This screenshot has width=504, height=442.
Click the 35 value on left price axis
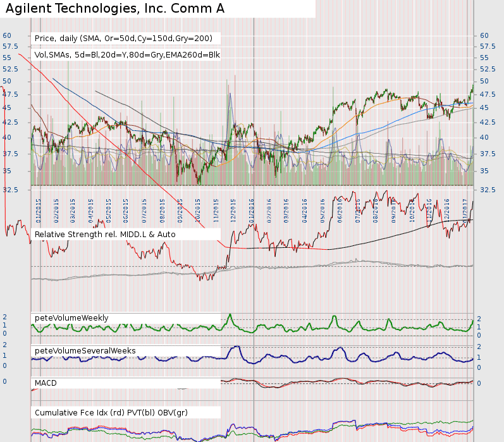pyautogui.click(x=7, y=171)
